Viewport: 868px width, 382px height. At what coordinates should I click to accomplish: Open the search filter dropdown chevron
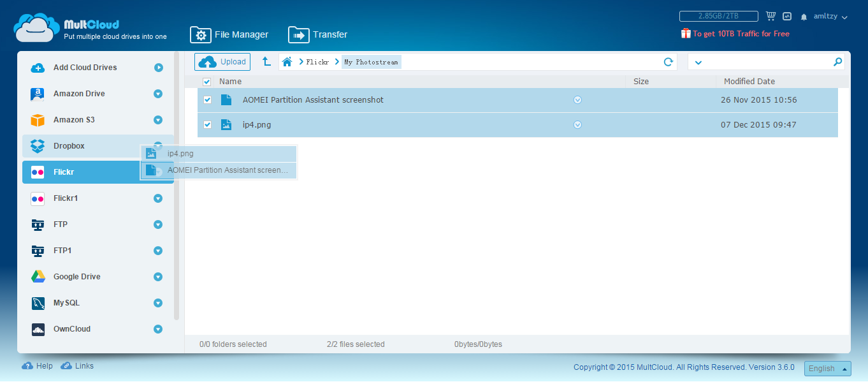pyautogui.click(x=698, y=62)
